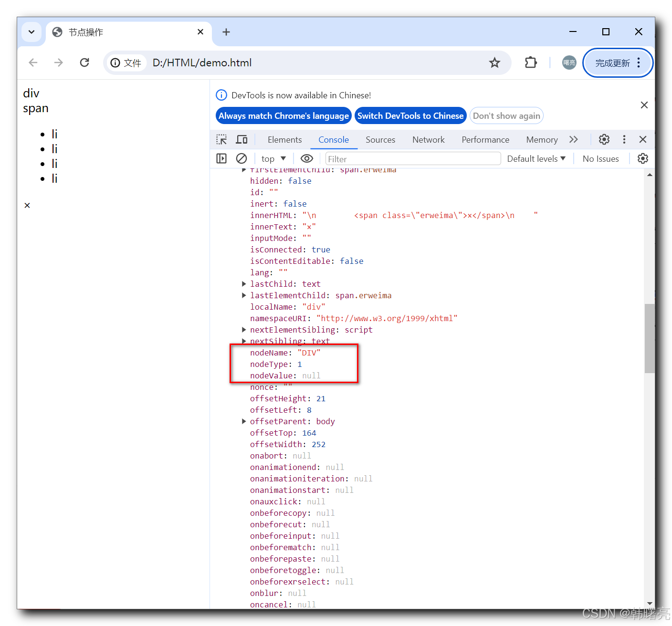The image size is (672, 626).
Task: Open a new browser tab
Action: coord(226,32)
